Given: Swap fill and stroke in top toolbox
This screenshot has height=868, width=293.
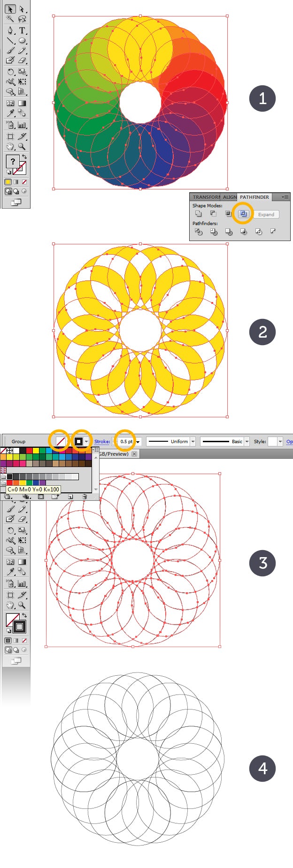Looking at the screenshot, I should point(24,157).
